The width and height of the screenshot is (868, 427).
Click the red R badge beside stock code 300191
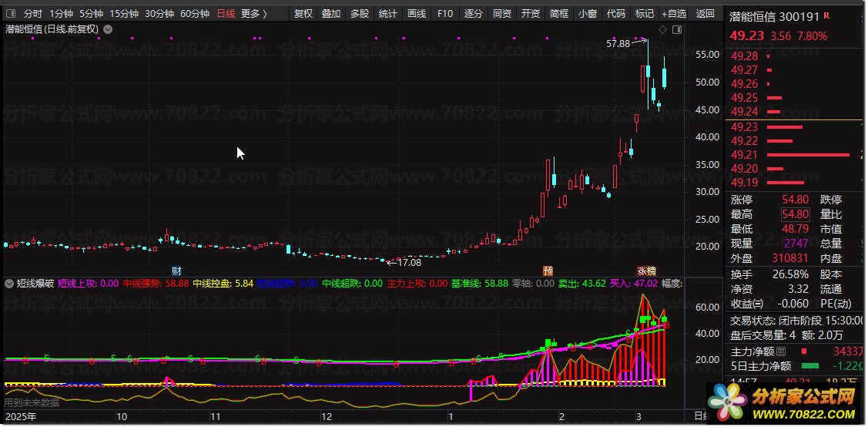tap(826, 15)
